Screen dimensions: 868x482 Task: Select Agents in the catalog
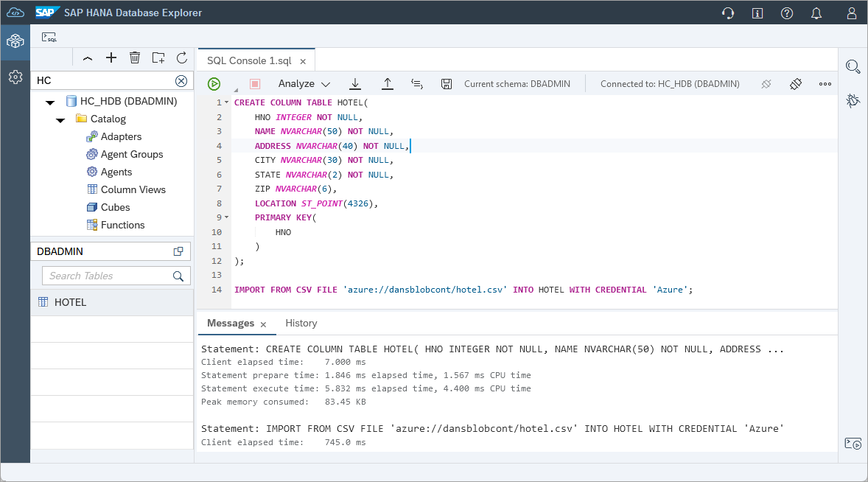pos(116,172)
